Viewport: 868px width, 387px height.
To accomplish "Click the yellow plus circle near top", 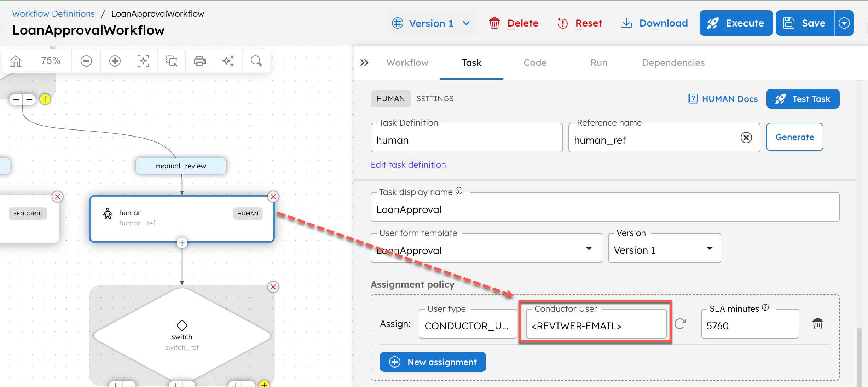I will pyautogui.click(x=45, y=99).
